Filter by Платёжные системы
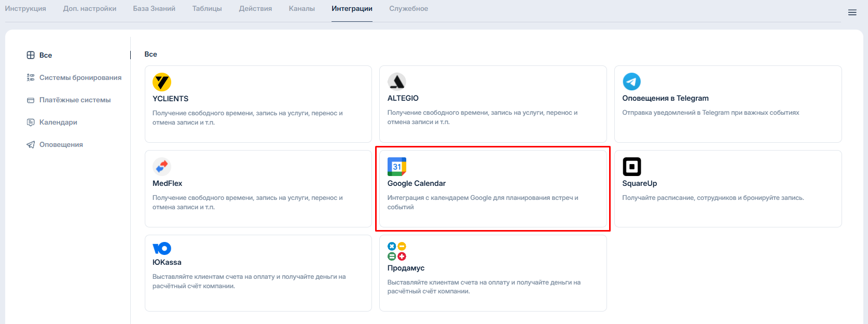This screenshot has height=324, width=868. tap(75, 100)
